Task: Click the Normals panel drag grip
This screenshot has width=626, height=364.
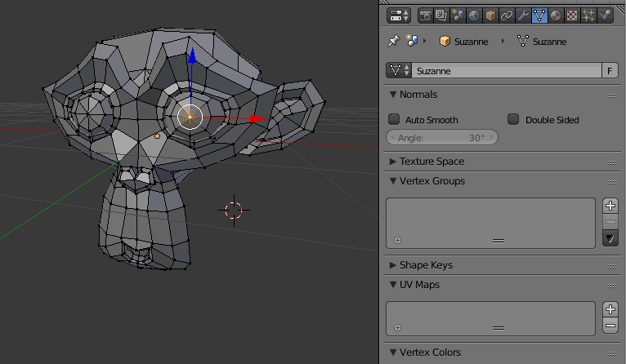Action: (612, 95)
